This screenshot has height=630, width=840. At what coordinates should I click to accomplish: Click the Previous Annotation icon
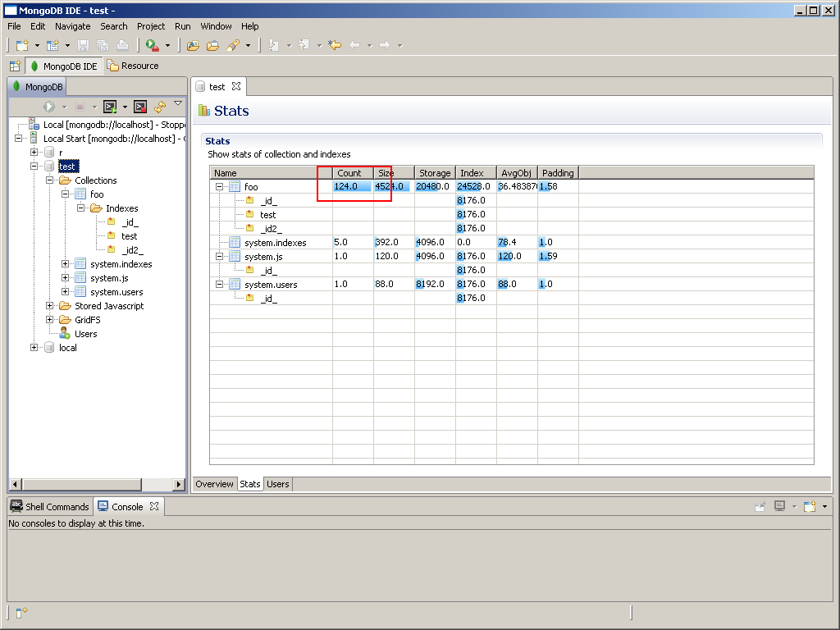pos(304,46)
